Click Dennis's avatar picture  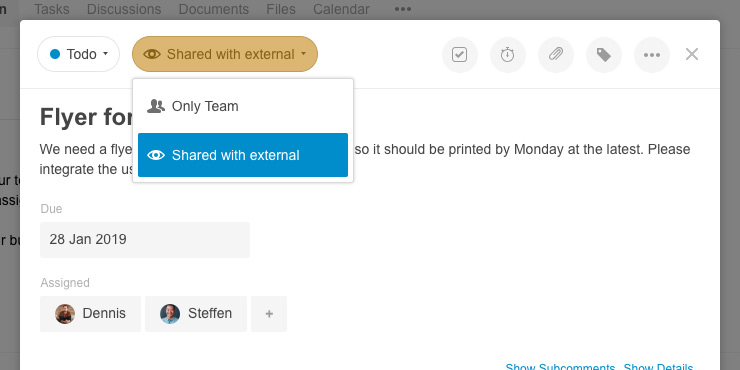tap(65, 314)
